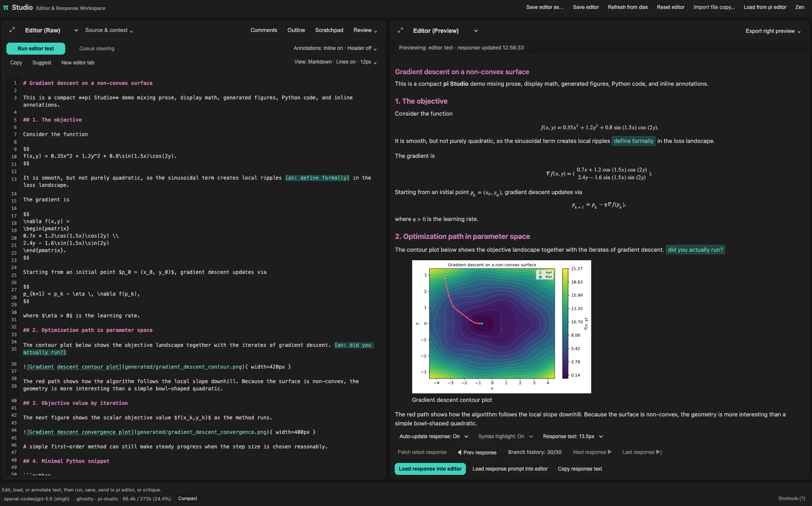Image resolution: width=812 pixels, height=506 pixels.
Task: Click Load response prompt into editor
Action: (510, 469)
